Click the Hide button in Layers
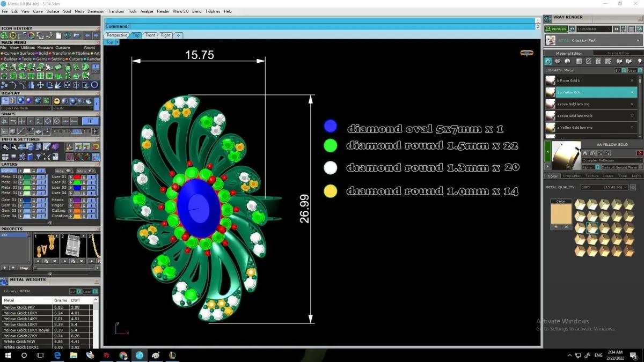644x362 pixels. pos(64,171)
